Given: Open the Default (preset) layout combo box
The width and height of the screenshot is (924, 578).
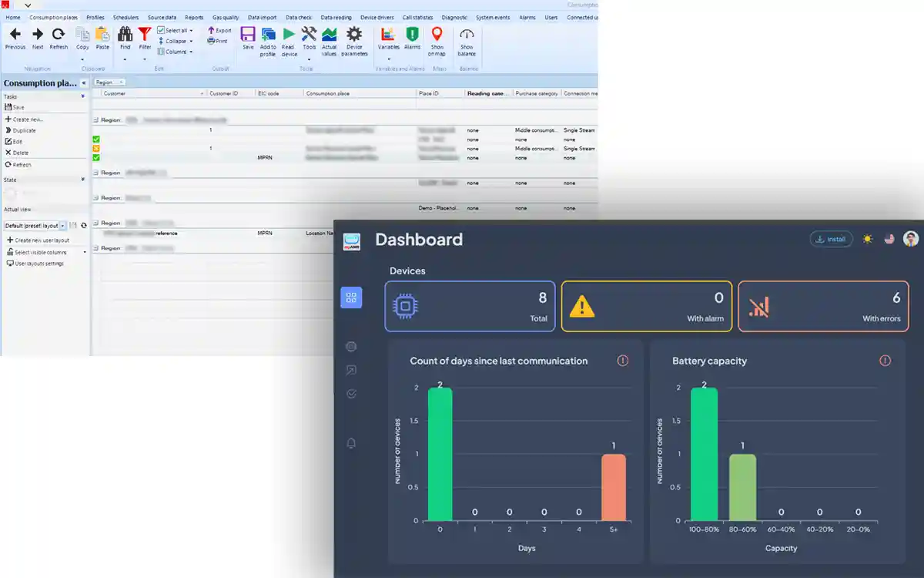Looking at the screenshot, I should tap(35, 226).
